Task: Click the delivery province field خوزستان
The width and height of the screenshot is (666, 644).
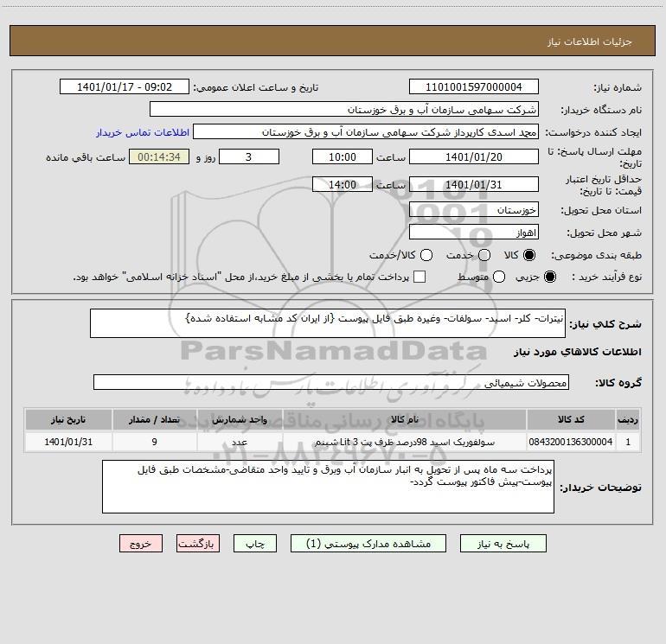Action: (474, 210)
